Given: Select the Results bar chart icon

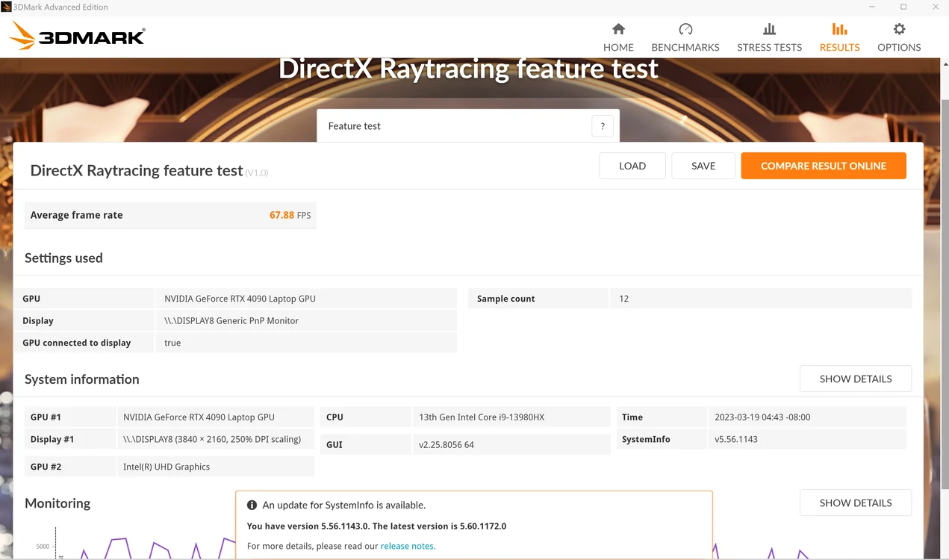Looking at the screenshot, I should tap(839, 29).
